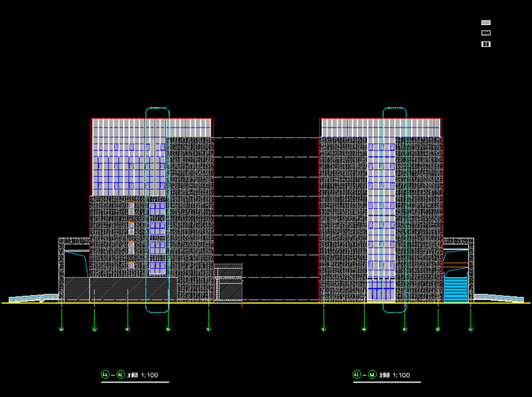Select cyan rounded outline atop left building
Screen dimensions: 532x397
pos(157,110)
